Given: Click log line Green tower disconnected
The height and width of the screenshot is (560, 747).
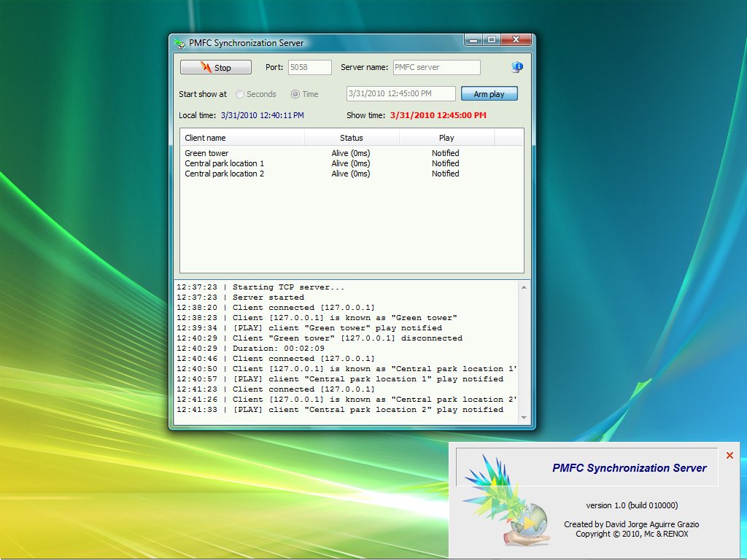Looking at the screenshot, I should click(320, 338).
